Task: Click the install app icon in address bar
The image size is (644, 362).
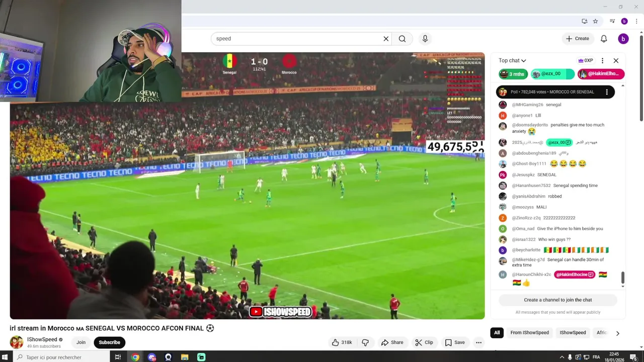Action: pyautogui.click(x=584, y=21)
